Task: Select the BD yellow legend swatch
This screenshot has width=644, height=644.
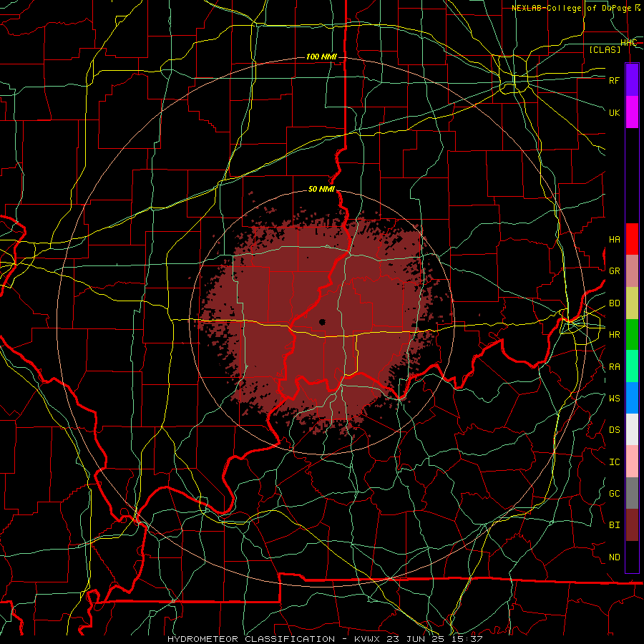Action: click(x=632, y=303)
